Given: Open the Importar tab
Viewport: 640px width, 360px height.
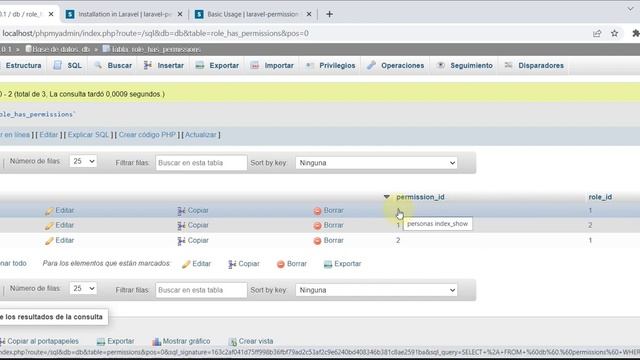Looking at the screenshot, I should (x=272, y=65).
